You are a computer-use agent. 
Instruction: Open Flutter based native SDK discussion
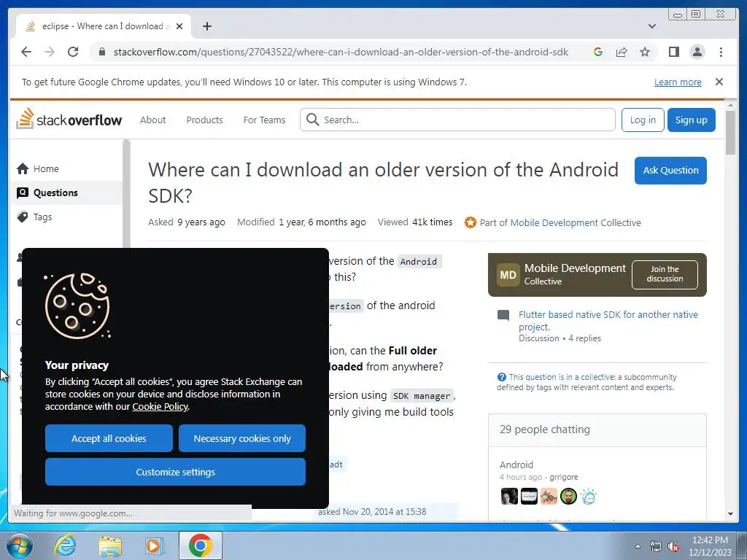coord(608,321)
